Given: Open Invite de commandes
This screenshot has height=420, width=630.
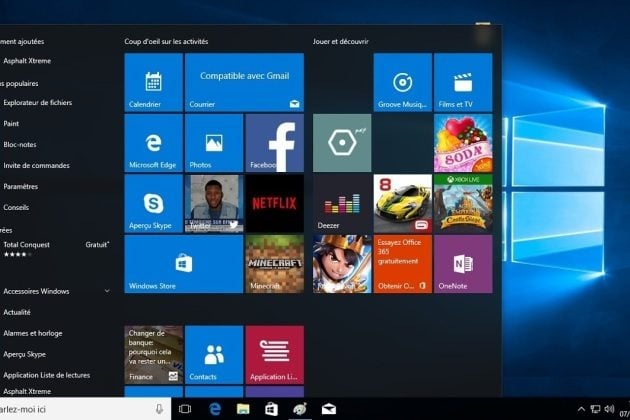Looking at the screenshot, I should tap(36, 165).
